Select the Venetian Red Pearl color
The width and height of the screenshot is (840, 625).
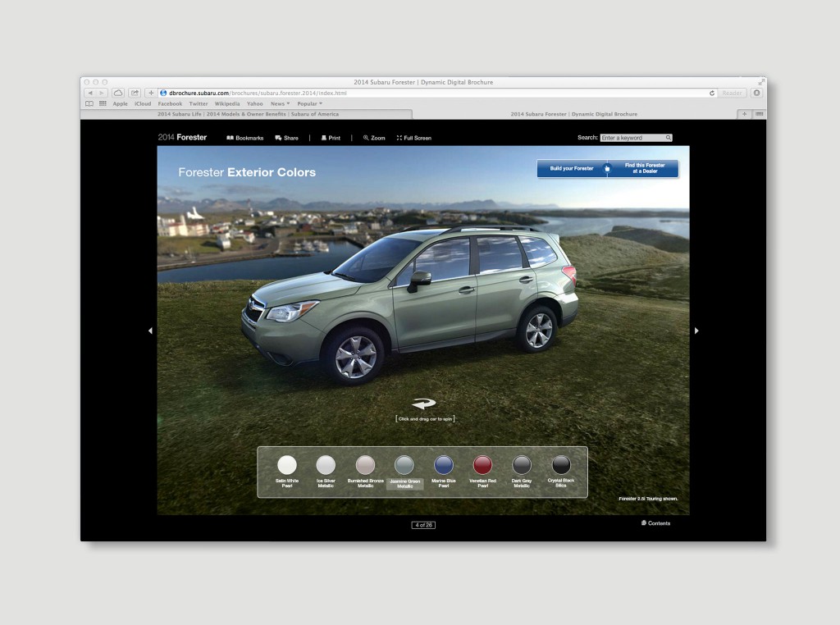482,465
